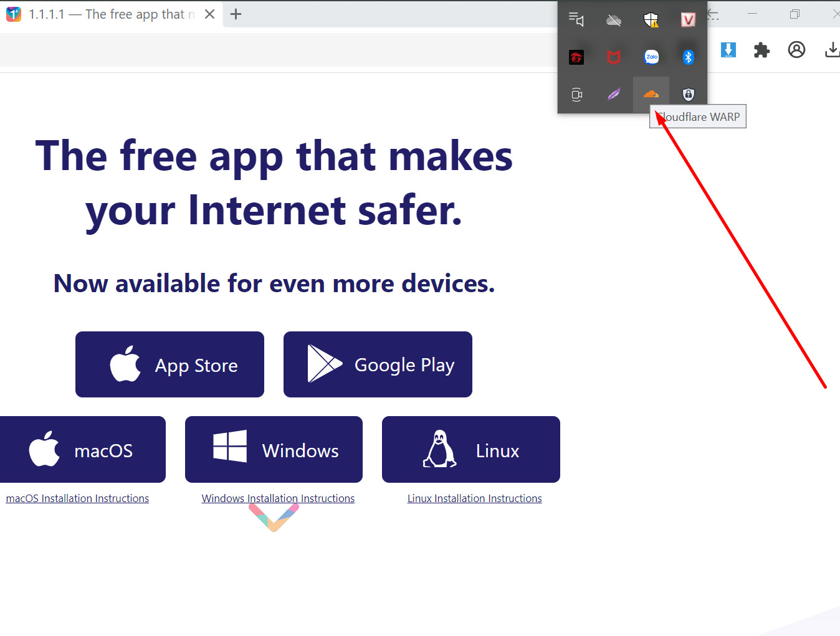Open the Bluetooth tray icon

[x=688, y=57]
